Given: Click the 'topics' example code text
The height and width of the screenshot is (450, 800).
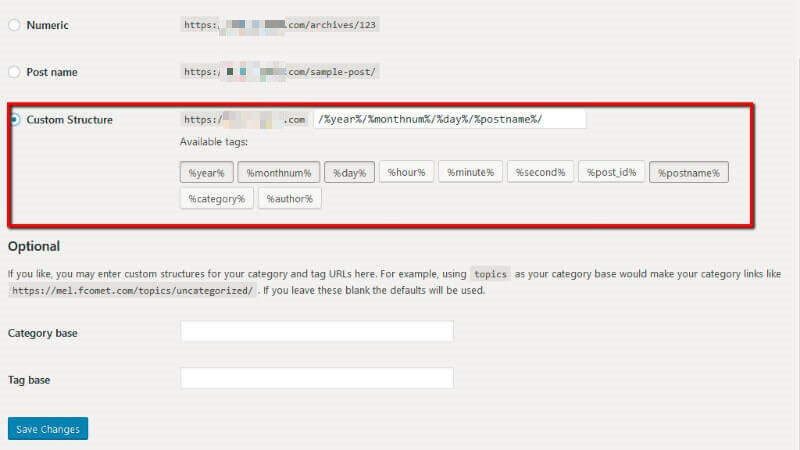Looking at the screenshot, I should tap(490, 274).
